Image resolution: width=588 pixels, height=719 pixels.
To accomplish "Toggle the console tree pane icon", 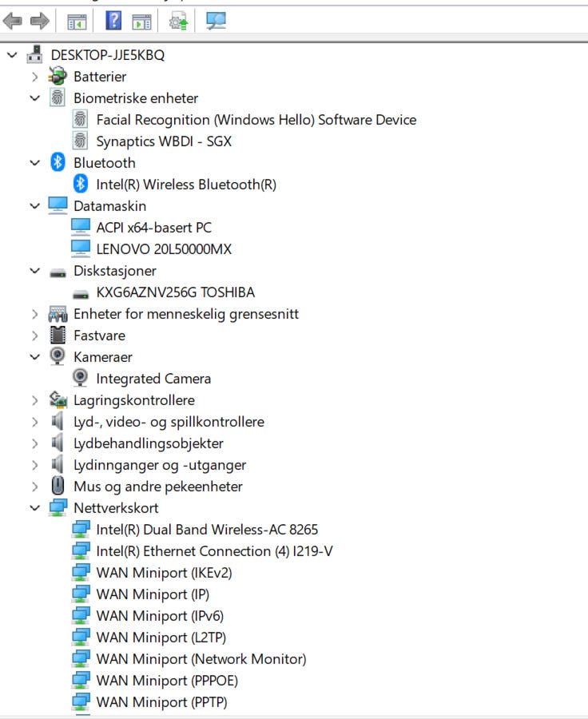I will click(77, 22).
